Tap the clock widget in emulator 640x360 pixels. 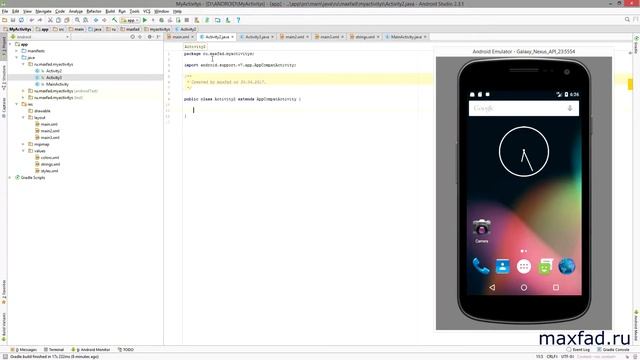point(524,151)
